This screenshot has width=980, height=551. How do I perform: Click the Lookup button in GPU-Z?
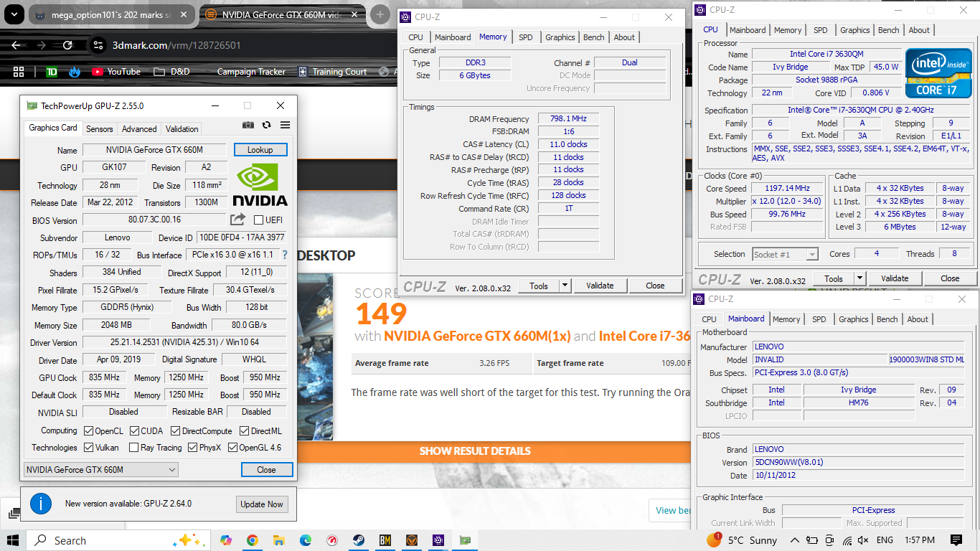(260, 150)
